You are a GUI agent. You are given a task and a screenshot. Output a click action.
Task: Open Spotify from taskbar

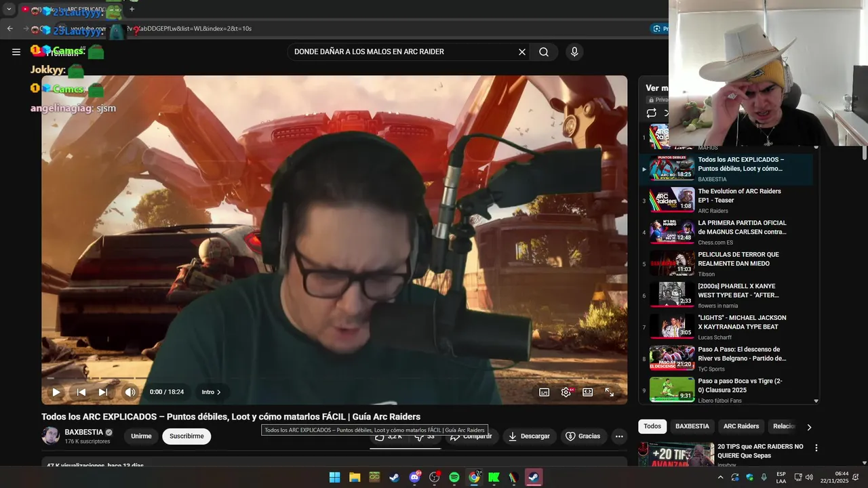[454, 477]
